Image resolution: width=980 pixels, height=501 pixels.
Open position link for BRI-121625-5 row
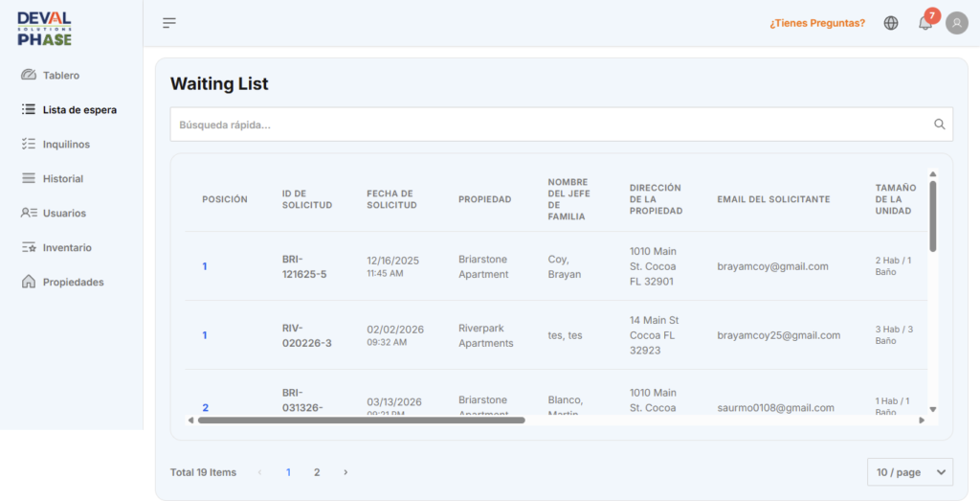(x=205, y=266)
